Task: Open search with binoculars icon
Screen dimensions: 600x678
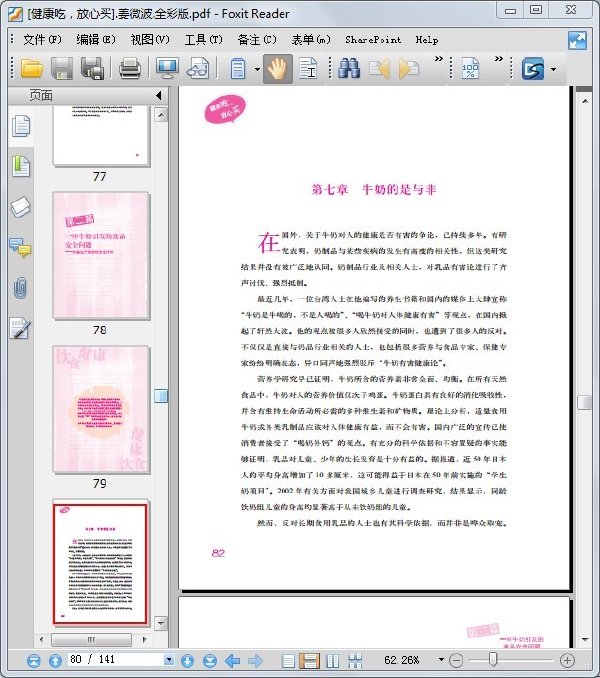Action: (x=349, y=69)
